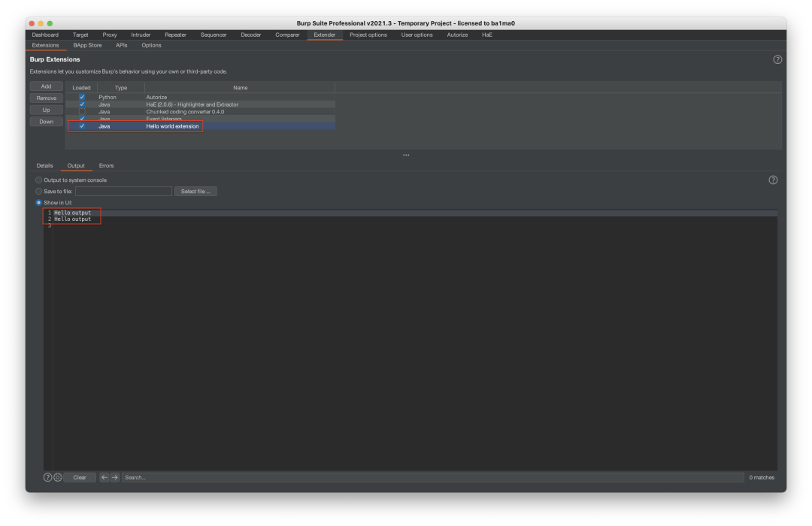Screen dimensions: 812x526
Task: Open the Decoder tab
Action: pyautogui.click(x=251, y=35)
